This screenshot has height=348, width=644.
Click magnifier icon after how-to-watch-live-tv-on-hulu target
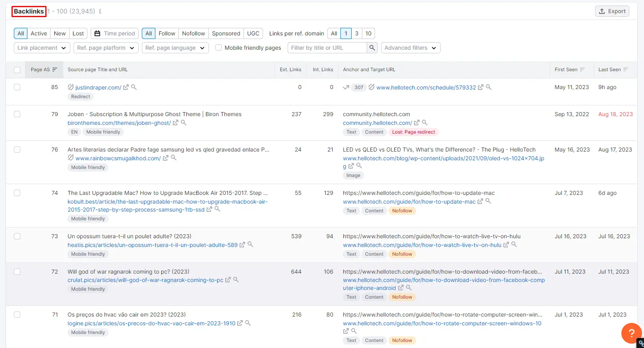pos(514,245)
